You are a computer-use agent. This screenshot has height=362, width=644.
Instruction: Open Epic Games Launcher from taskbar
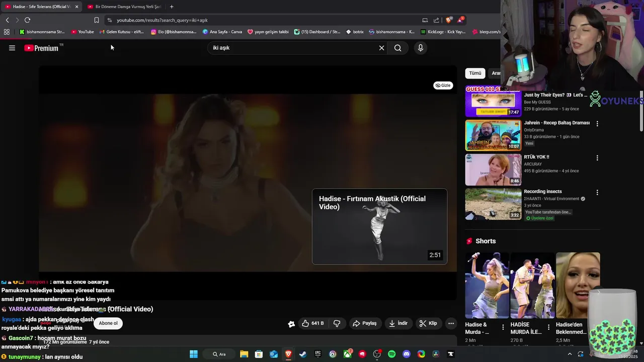(318, 354)
